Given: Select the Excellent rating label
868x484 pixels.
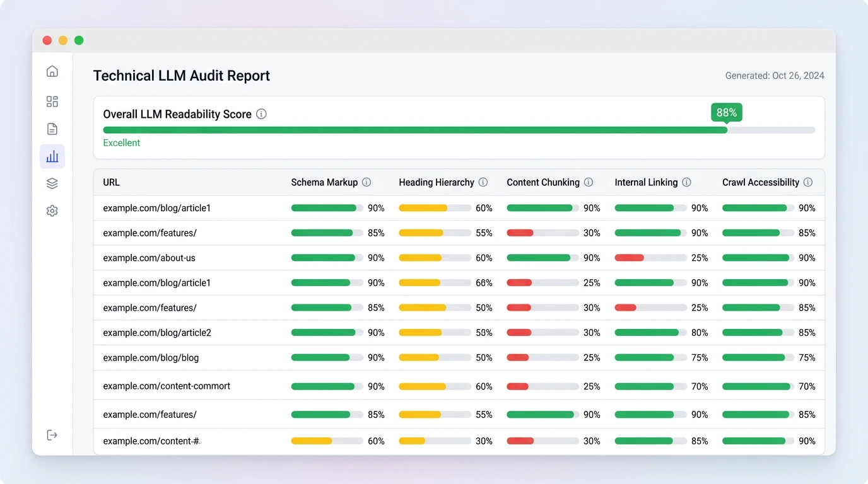Looking at the screenshot, I should click(121, 142).
